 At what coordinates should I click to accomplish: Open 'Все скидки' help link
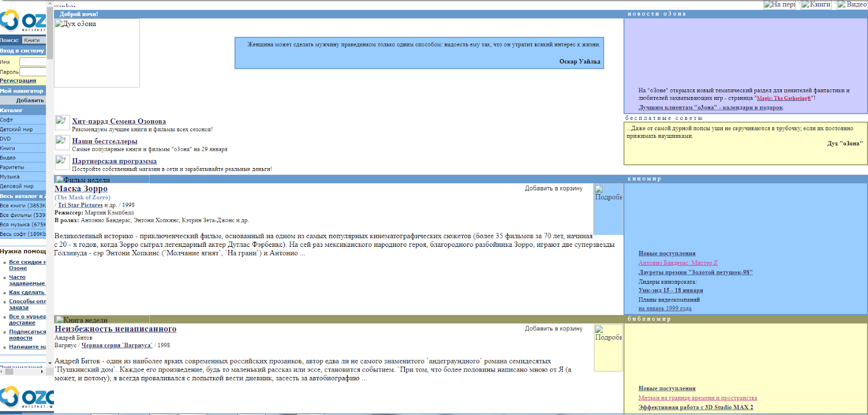tap(27, 265)
